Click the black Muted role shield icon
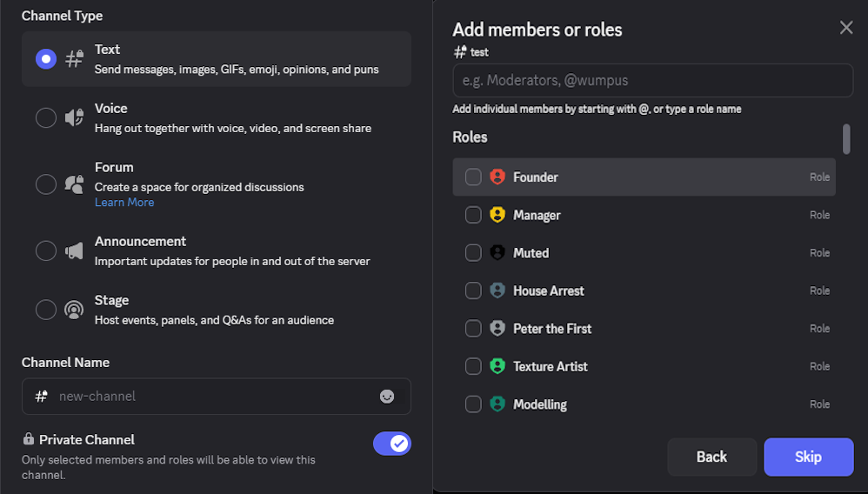 pos(497,252)
